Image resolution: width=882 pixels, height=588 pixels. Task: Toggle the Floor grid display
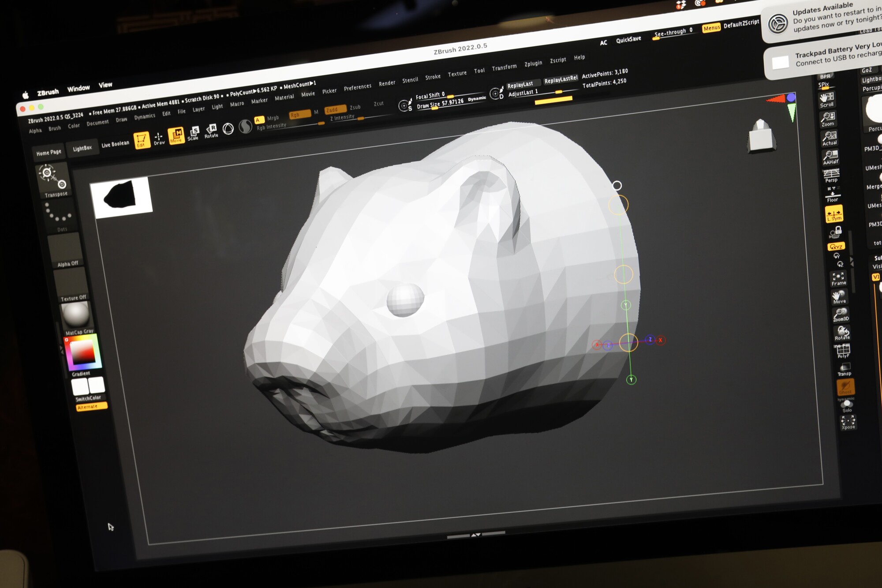pos(833,199)
